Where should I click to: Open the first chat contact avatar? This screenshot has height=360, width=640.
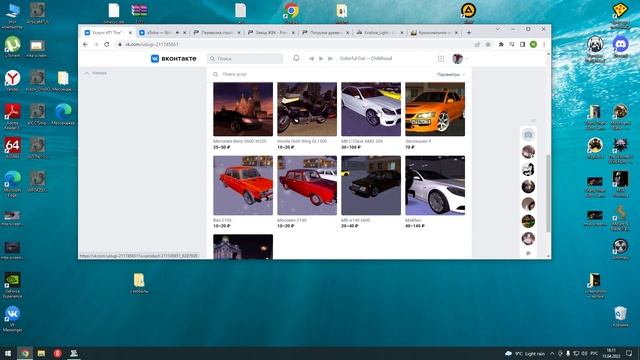[528, 152]
